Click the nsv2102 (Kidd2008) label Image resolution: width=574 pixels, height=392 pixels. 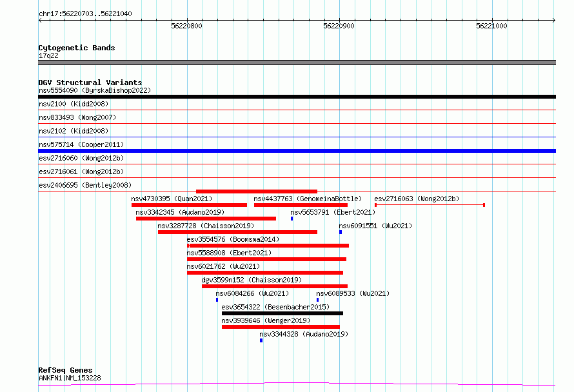pos(74,131)
